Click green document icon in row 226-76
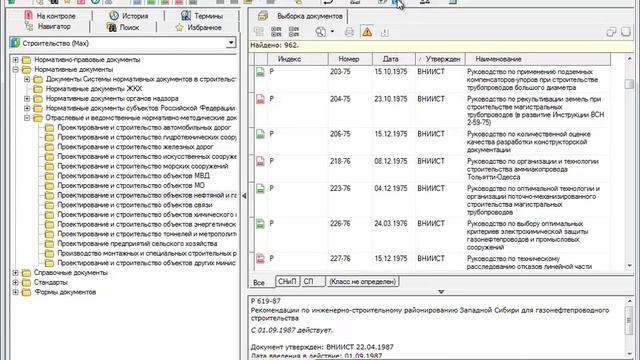The width and height of the screenshot is (640, 360). coord(260,224)
